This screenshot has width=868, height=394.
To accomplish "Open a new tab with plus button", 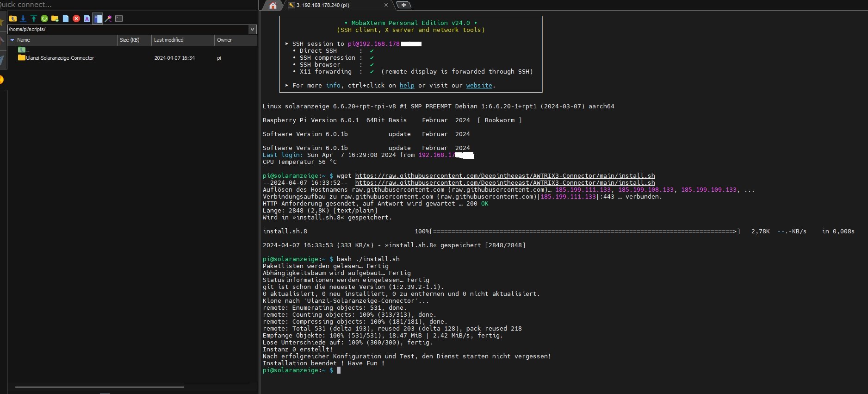I will point(403,5).
